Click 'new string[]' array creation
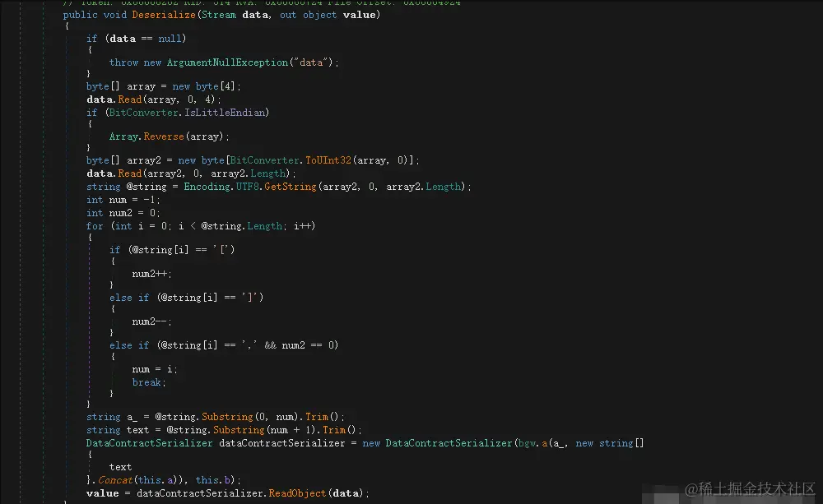This screenshot has height=504, width=823. (x=609, y=443)
